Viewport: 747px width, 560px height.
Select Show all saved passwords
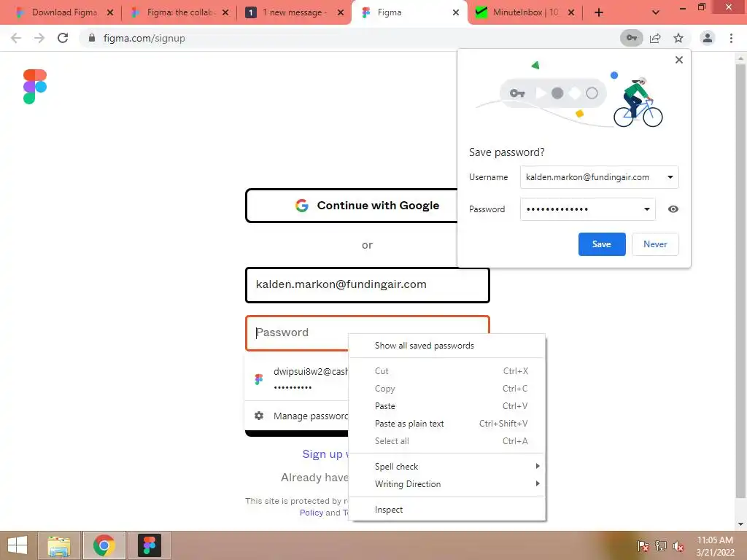(x=447, y=346)
